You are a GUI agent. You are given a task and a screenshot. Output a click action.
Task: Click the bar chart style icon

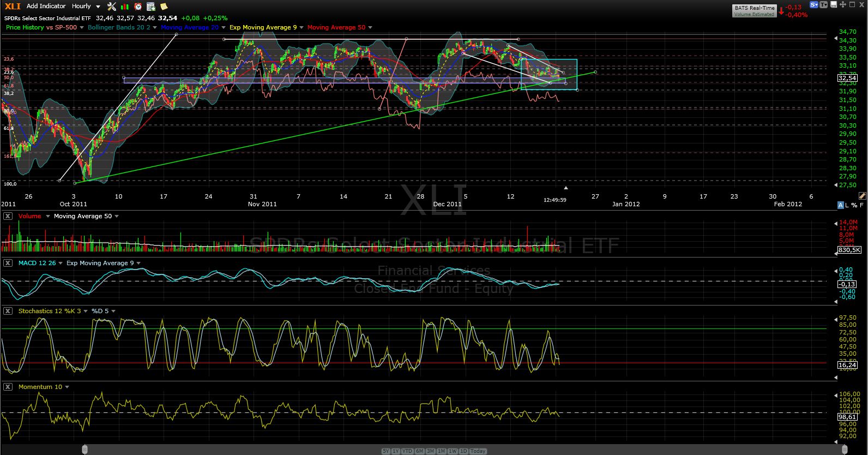pyautogui.click(x=125, y=7)
